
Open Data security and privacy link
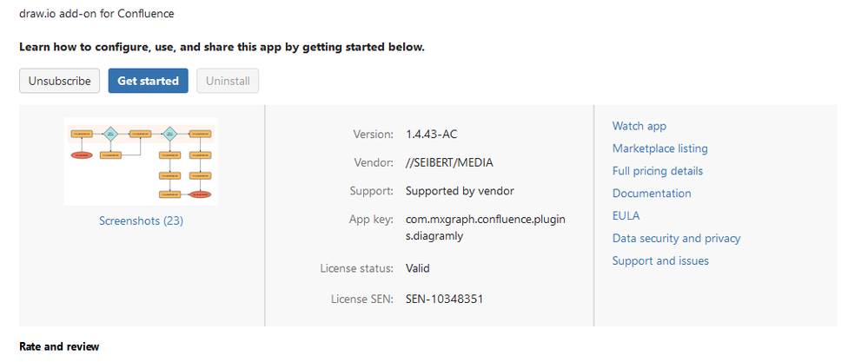coord(677,238)
